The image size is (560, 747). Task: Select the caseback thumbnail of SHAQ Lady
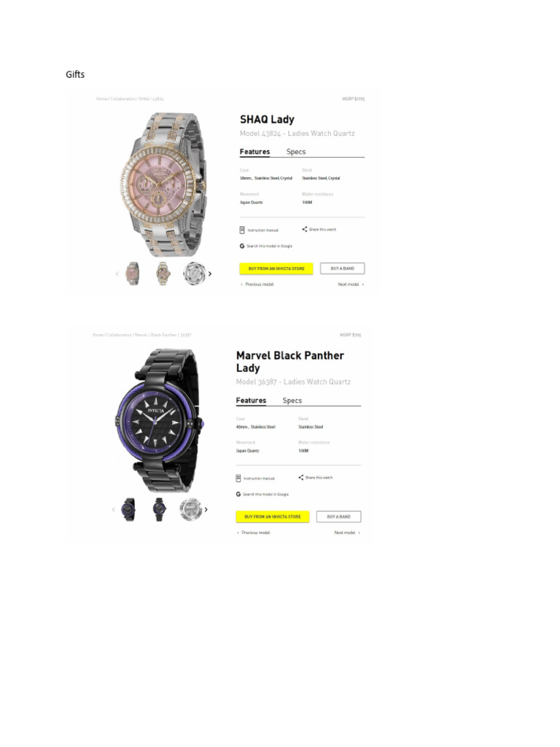193,274
